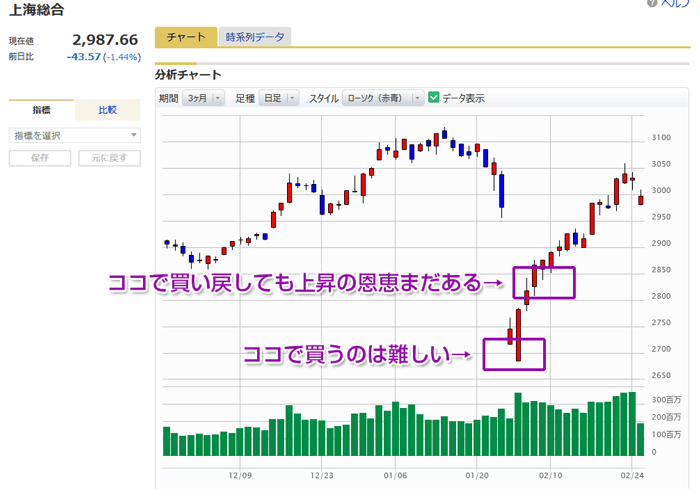
Task: Open the 足種 日足 dropdown
Action: click(x=278, y=98)
